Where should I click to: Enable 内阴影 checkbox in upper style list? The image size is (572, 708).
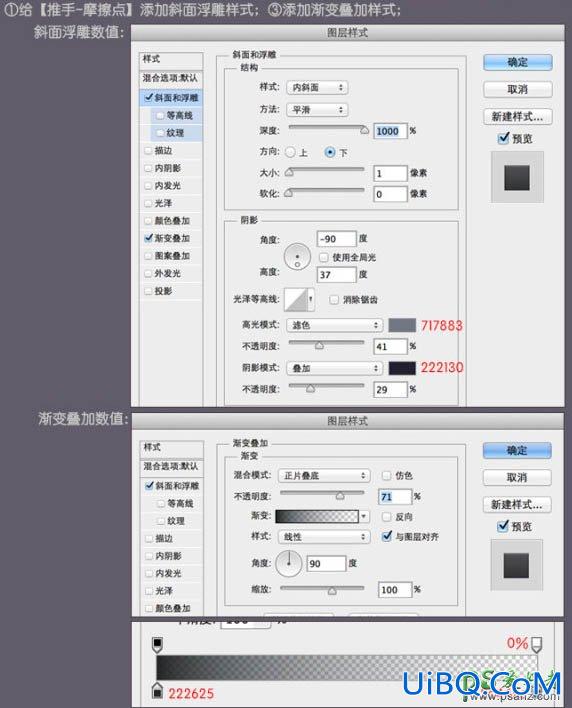click(148, 168)
